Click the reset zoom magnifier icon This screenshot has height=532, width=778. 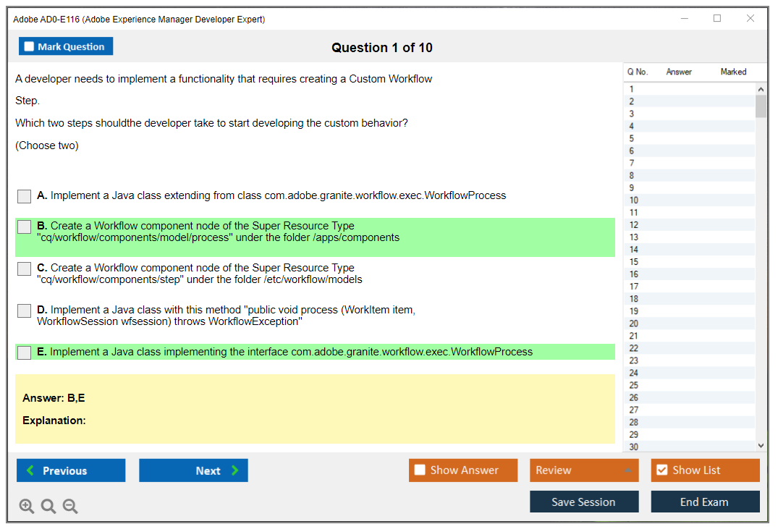48,507
